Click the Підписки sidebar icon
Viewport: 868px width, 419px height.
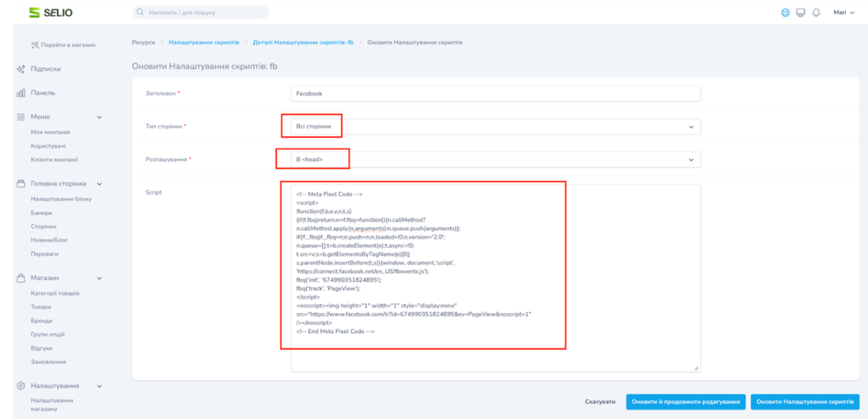tap(20, 69)
